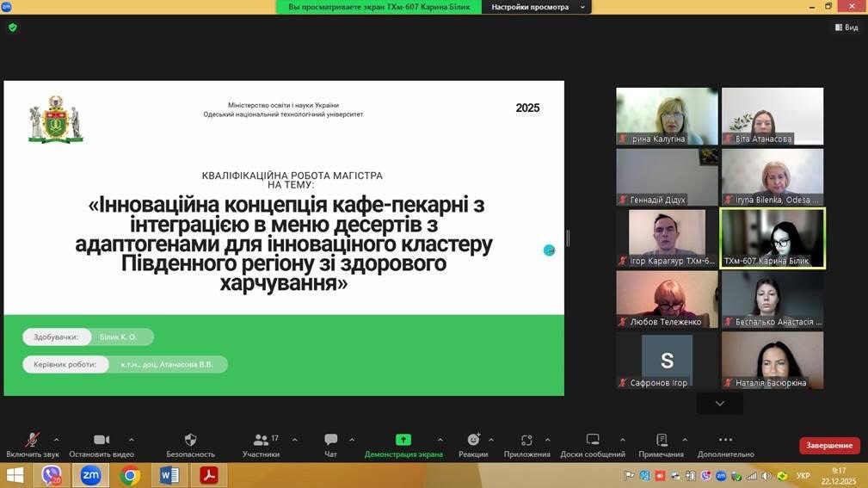The height and width of the screenshot is (488, 868).
Task: Open the Участники participants panel
Action: click(x=260, y=441)
